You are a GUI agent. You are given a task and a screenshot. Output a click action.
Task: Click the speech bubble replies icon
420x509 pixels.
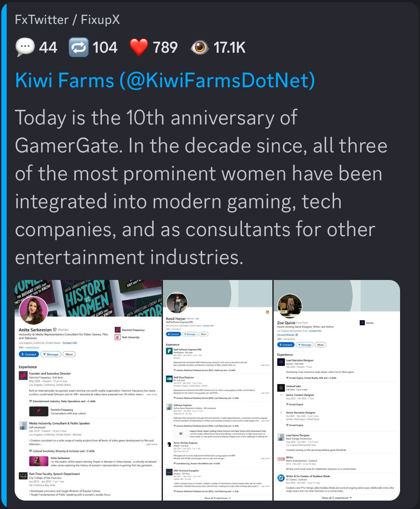click(x=24, y=47)
